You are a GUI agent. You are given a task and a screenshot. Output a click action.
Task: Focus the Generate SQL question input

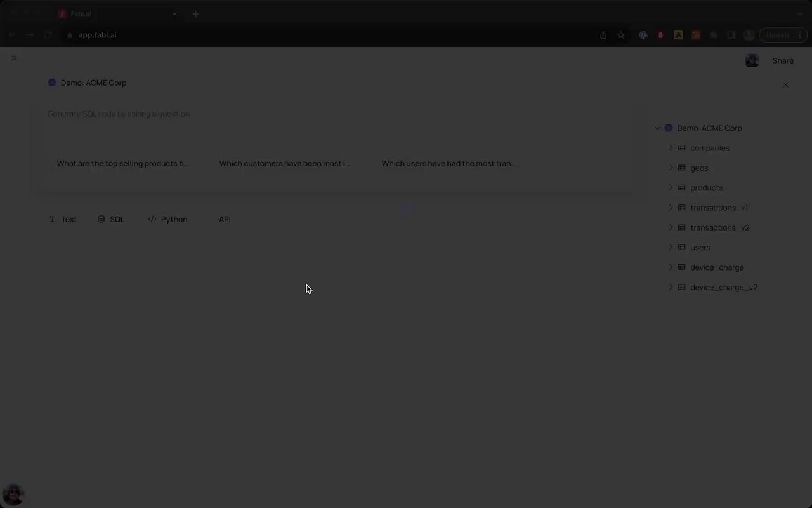coord(339,114)
